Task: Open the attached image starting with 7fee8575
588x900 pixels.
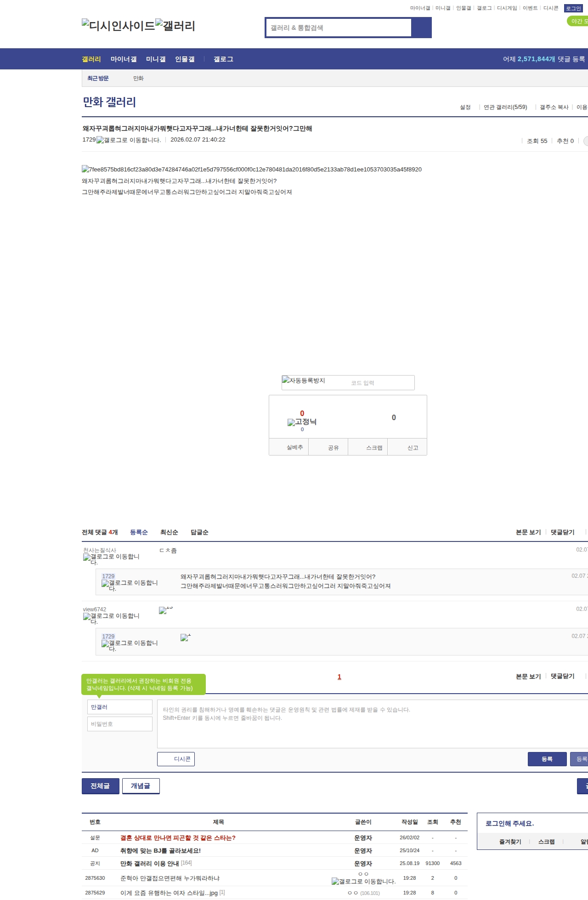Action: click(251, 170)
